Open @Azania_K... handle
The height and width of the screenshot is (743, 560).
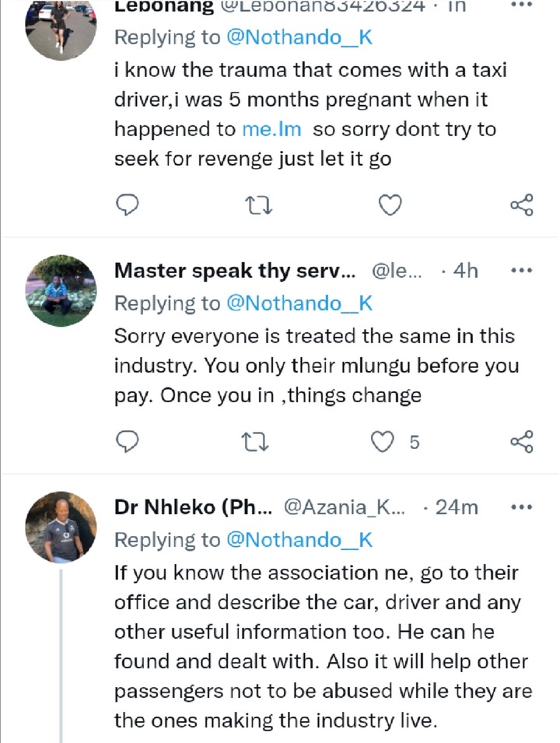tap(345, 507)
